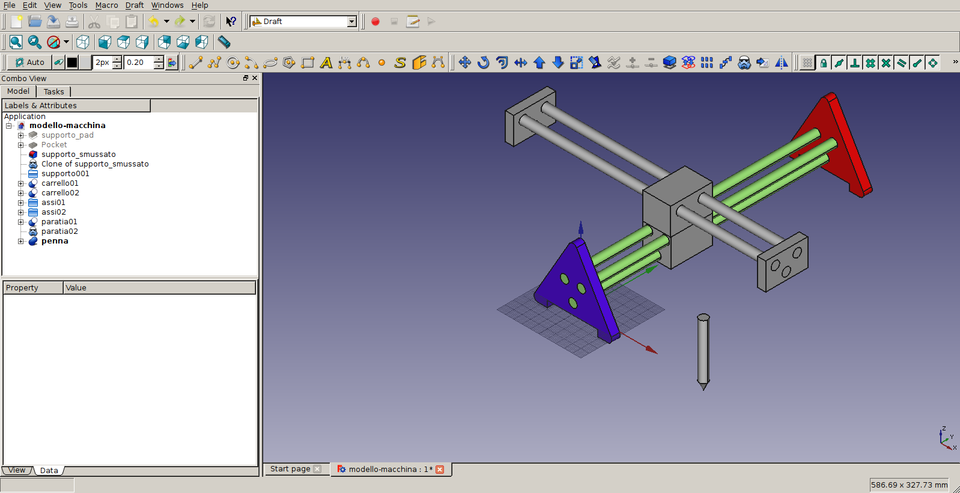
Task: Click the Auto working plane button
Action: tap(29, 62)
